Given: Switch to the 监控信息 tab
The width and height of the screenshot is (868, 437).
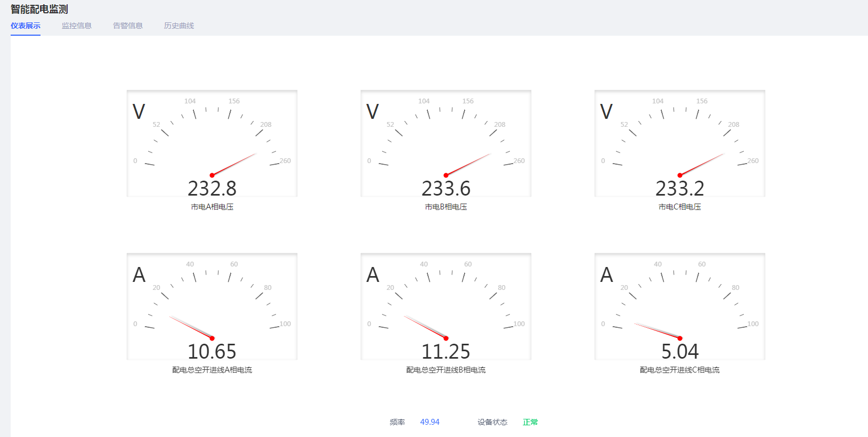Looking at the screenshot, I should coord(77,26).
